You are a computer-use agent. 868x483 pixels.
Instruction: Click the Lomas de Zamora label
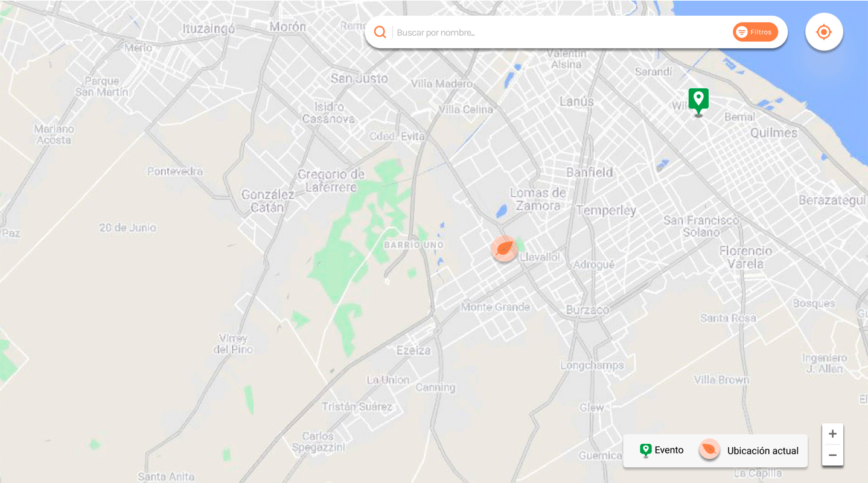(x=538, y=199)
